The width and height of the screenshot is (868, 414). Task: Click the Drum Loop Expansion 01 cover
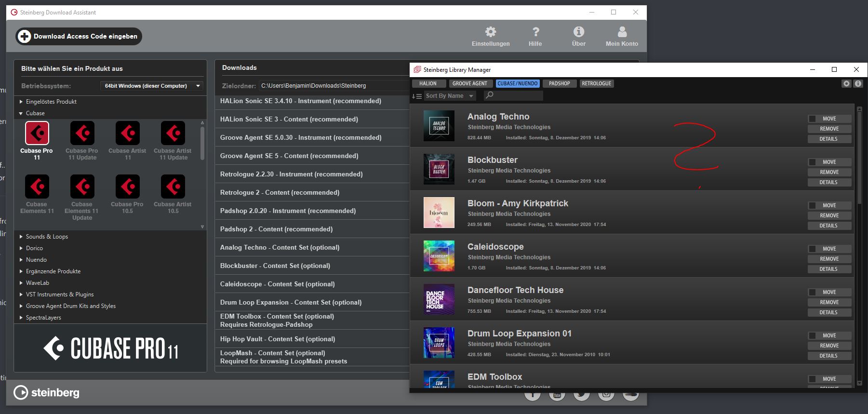(x=439, y=343)
